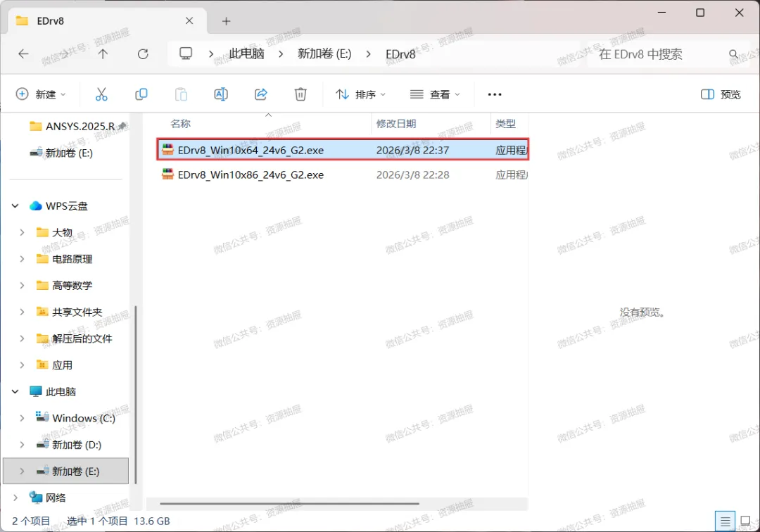Screen dimensions: 760x532
Task: Refresh the current folder view
Action: click(x=143, y=53)
